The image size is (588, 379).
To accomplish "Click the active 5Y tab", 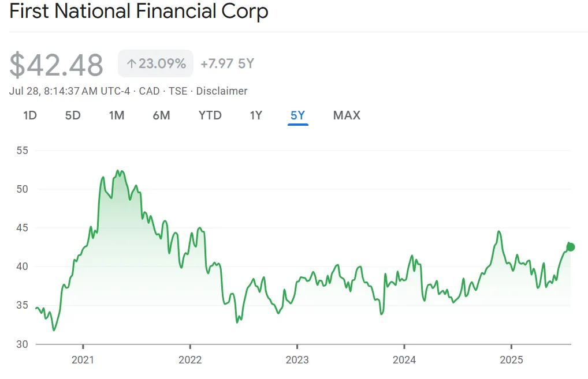I will 297,115.
